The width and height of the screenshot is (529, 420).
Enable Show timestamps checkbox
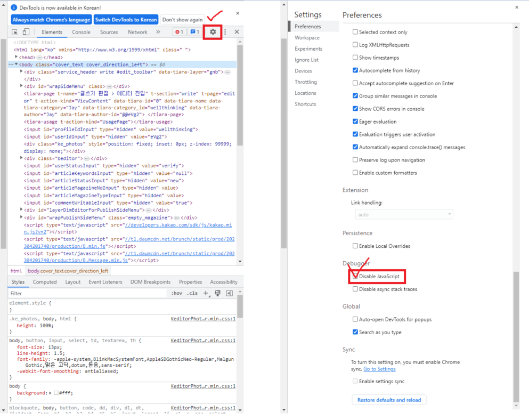point(355,58)
